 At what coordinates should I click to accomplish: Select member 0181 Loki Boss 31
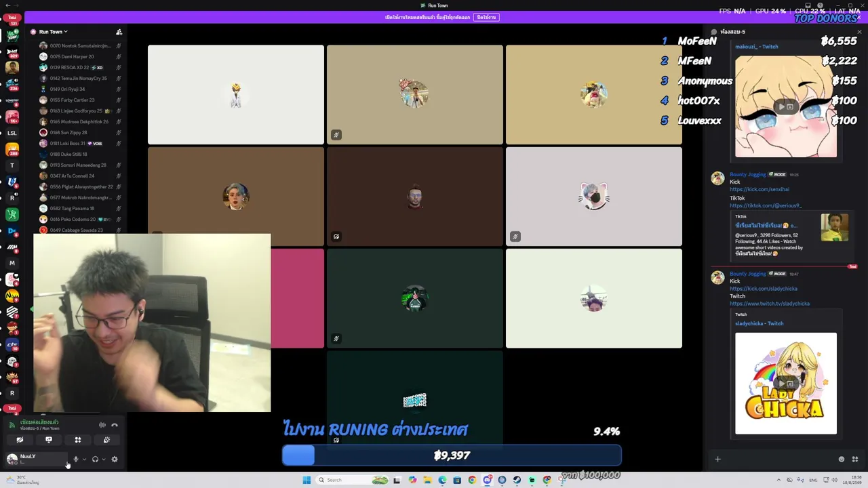point(80,143)
